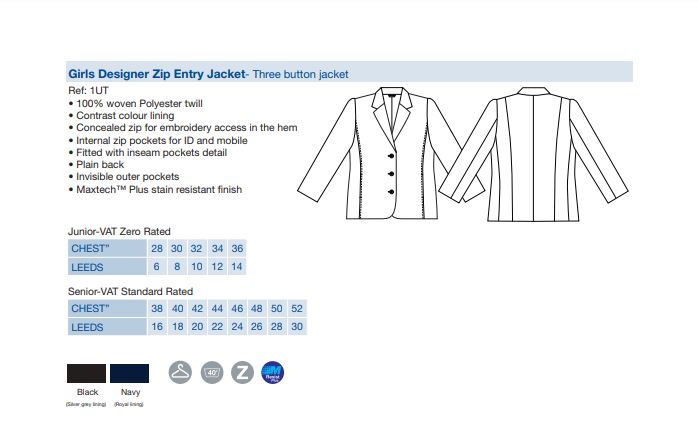Select senior chest size 38
The height and width of the screenshot is (448, 698).
157,309
